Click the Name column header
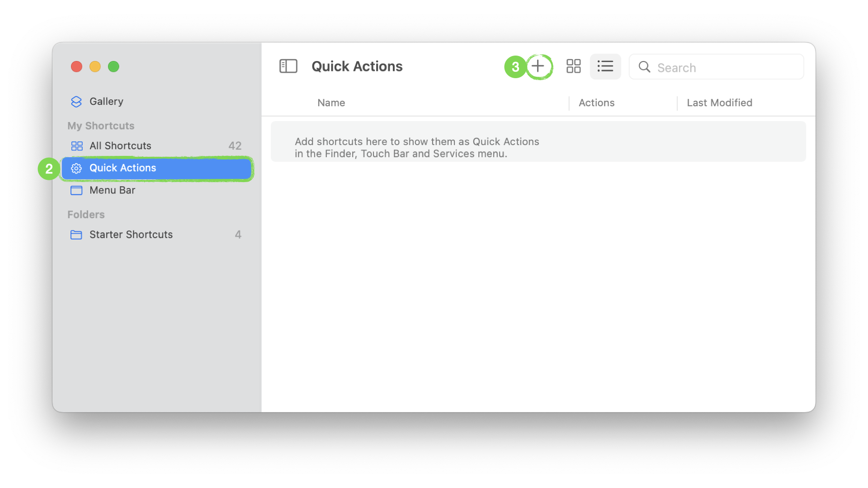Image resolution: width=868 pixels, height=488 pixels. click(x=331, y=102)
